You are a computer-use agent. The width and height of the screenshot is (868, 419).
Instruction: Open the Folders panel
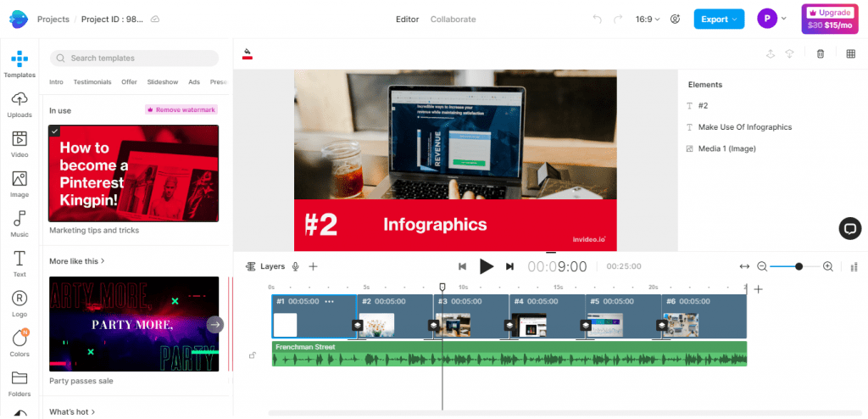tap(19, 383)
